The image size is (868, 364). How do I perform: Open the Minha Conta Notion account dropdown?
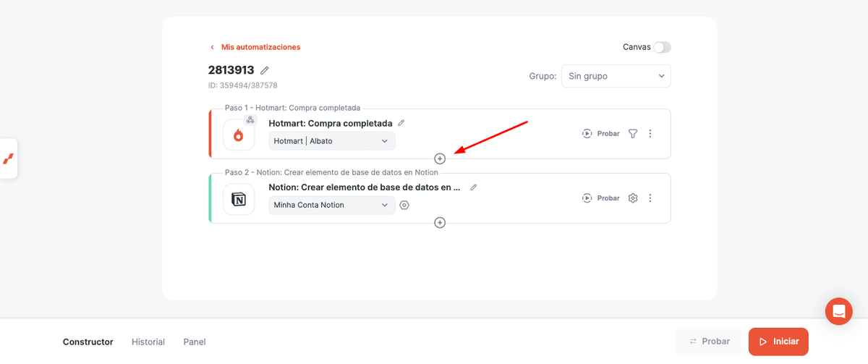point(332,205)
